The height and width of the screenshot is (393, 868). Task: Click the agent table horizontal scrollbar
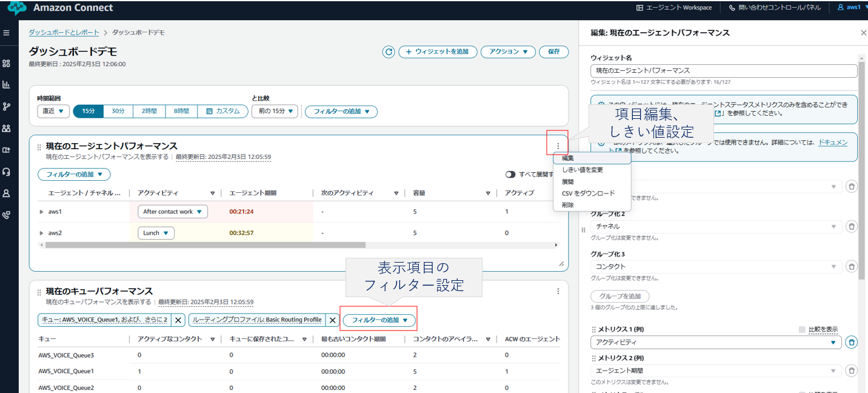(x=205, y=245)
